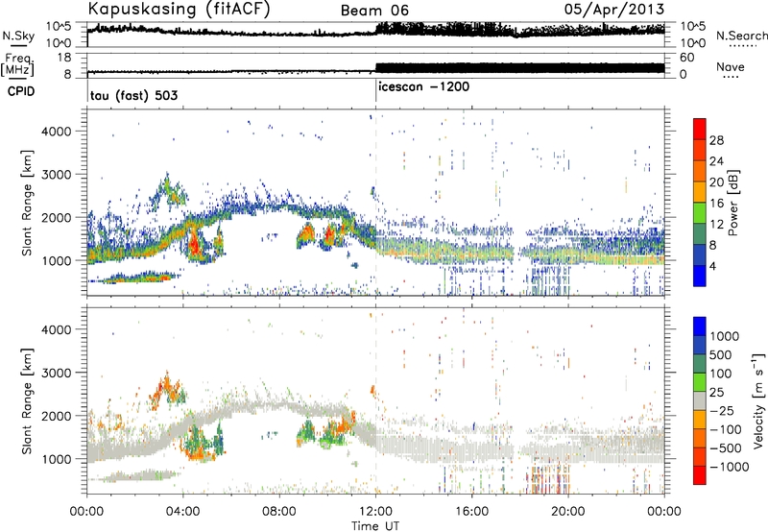The height and width of the screenshot is (532, 768).
Task: Select the 'icescan -1200' CPID text
Action: [x=423, y=86]
